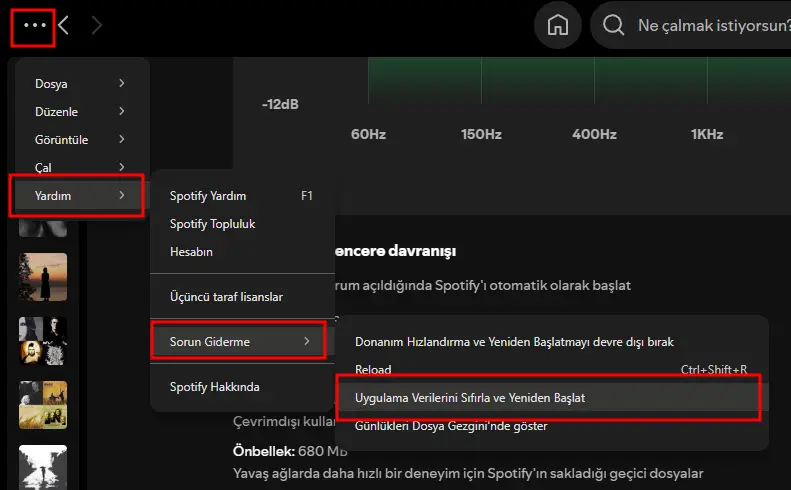Go forward with the right arrow
This screenshot has width=791, height=490.
97,25
